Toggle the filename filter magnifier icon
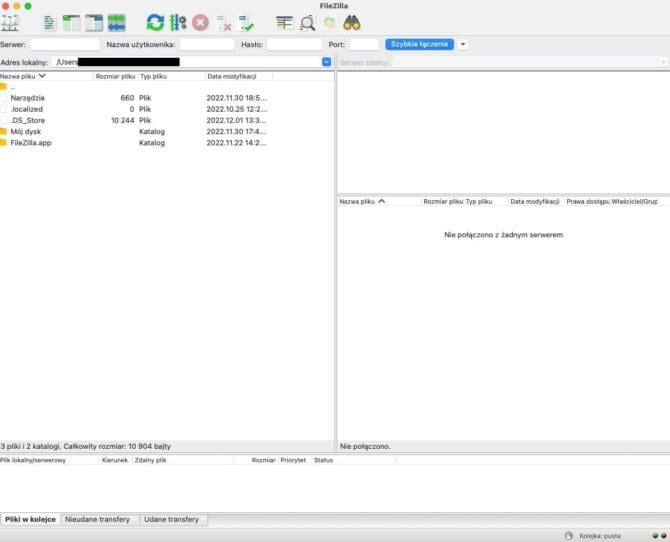Screen dimensions: 670x542 (308, 22)
